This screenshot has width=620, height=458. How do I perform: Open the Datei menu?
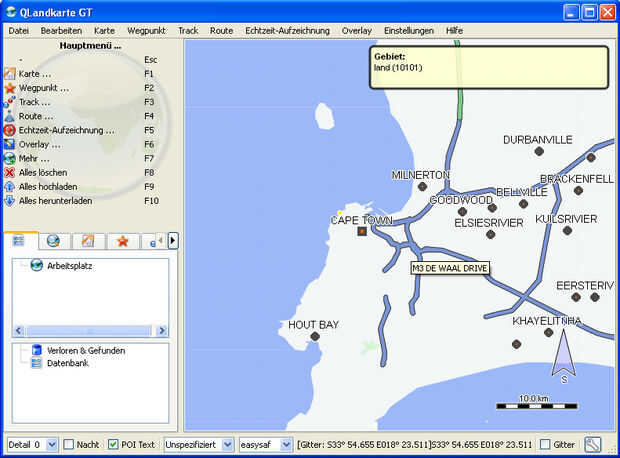point(18,30)
